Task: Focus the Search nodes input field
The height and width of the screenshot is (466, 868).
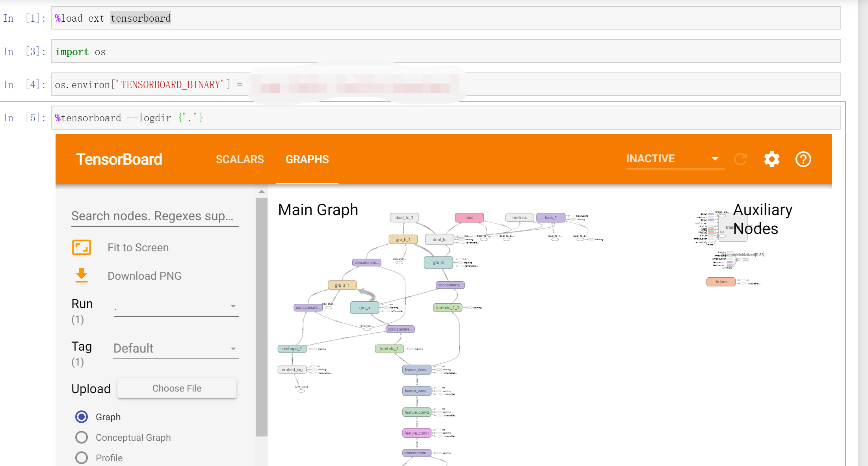Action: pos(155,216)
